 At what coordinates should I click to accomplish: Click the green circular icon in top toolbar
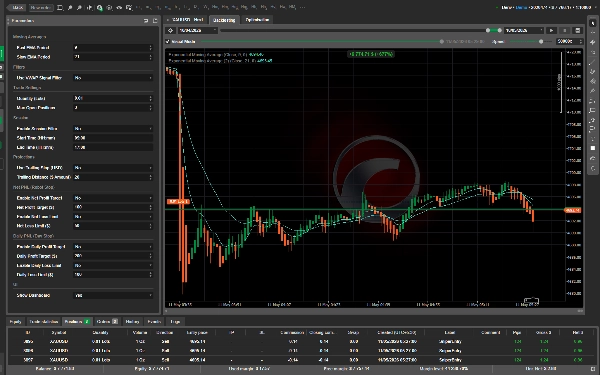click(99, 7)
